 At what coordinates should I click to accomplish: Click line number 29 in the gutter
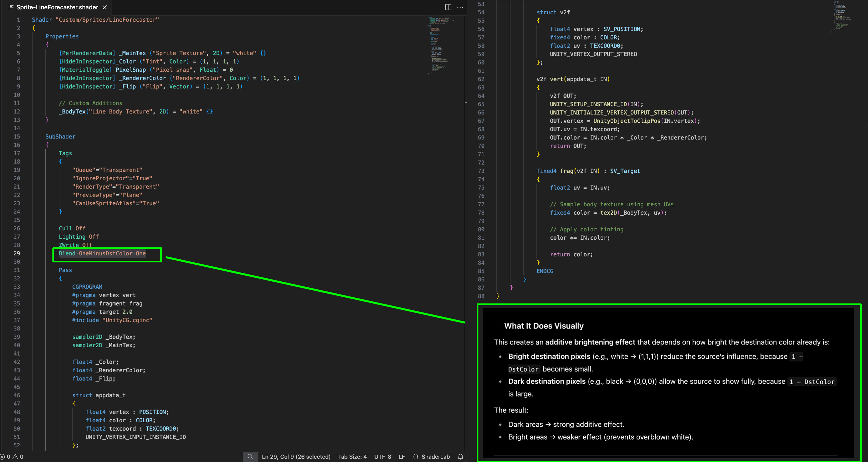pos(16,253)
